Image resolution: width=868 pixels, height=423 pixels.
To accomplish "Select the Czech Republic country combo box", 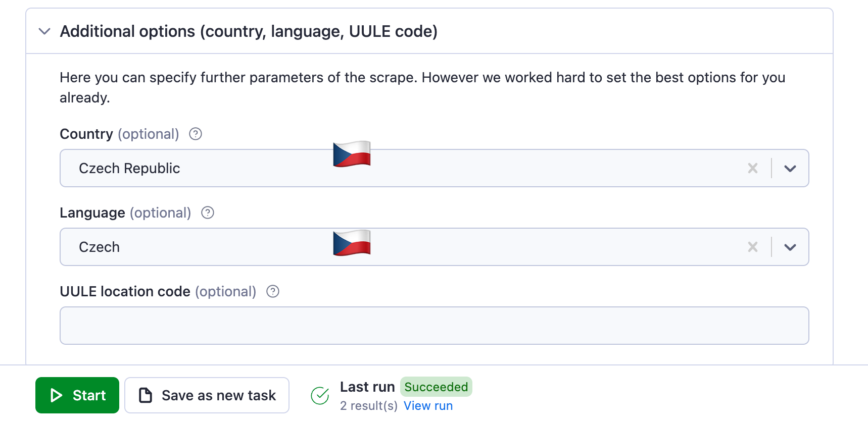I will [435, 168].
